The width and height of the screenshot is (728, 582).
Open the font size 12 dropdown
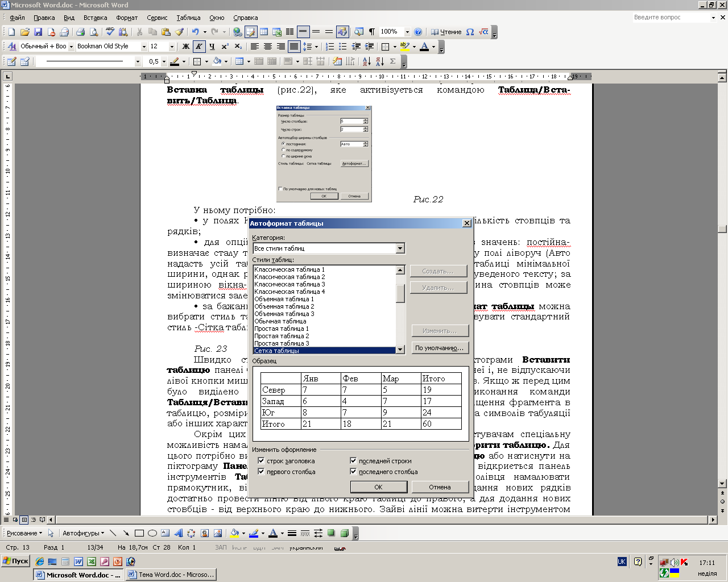coord(172,47)
